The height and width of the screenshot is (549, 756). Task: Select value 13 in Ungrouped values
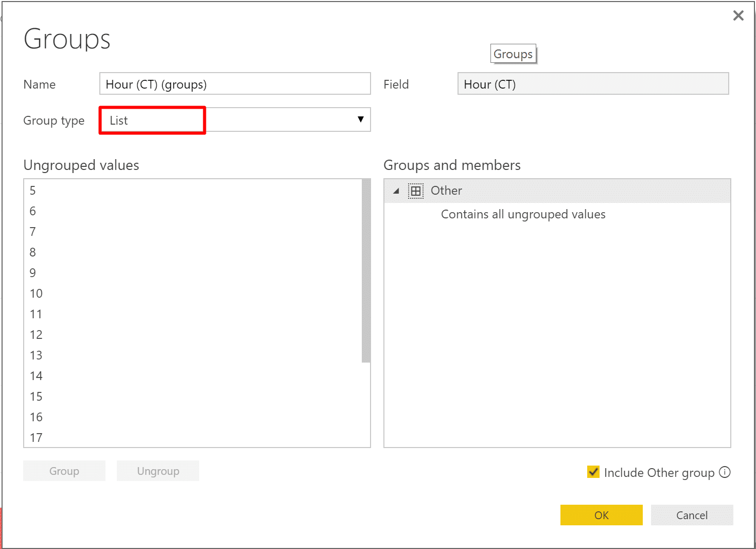click(x=192, y=355)
